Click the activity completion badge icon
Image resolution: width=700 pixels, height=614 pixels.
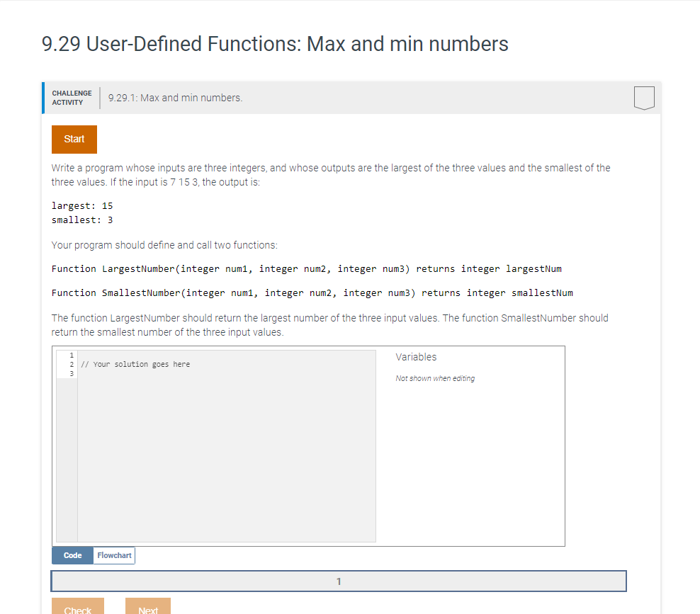pos(644,98)
